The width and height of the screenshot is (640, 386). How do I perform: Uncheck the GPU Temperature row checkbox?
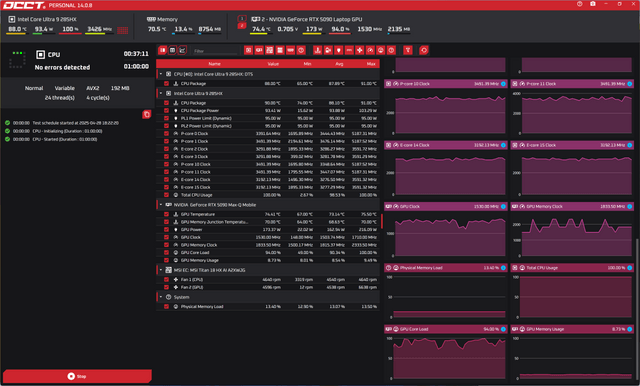pyautogui.click(x=167, y=214)
